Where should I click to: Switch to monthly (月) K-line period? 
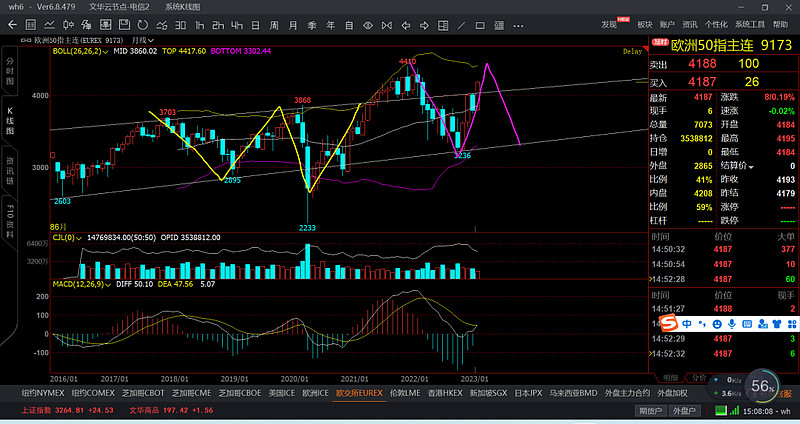pos(293,25)
